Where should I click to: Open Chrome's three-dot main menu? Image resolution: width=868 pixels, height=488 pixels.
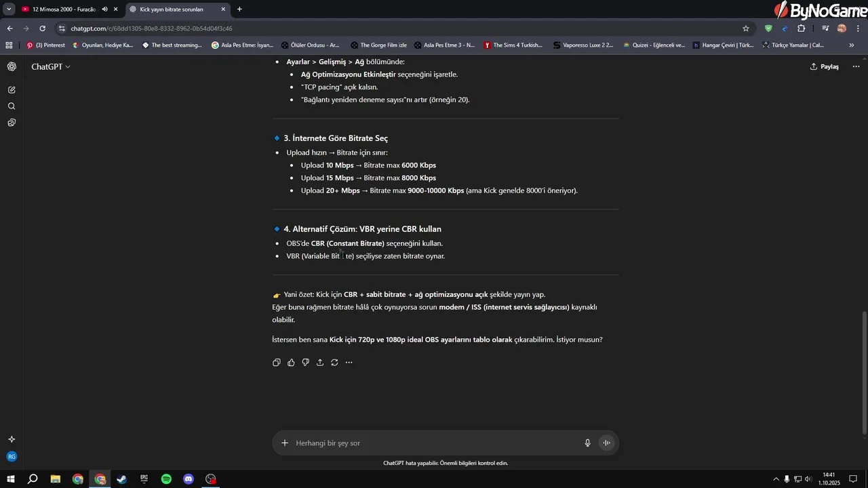pyautogui.click(x=858, y=28)
